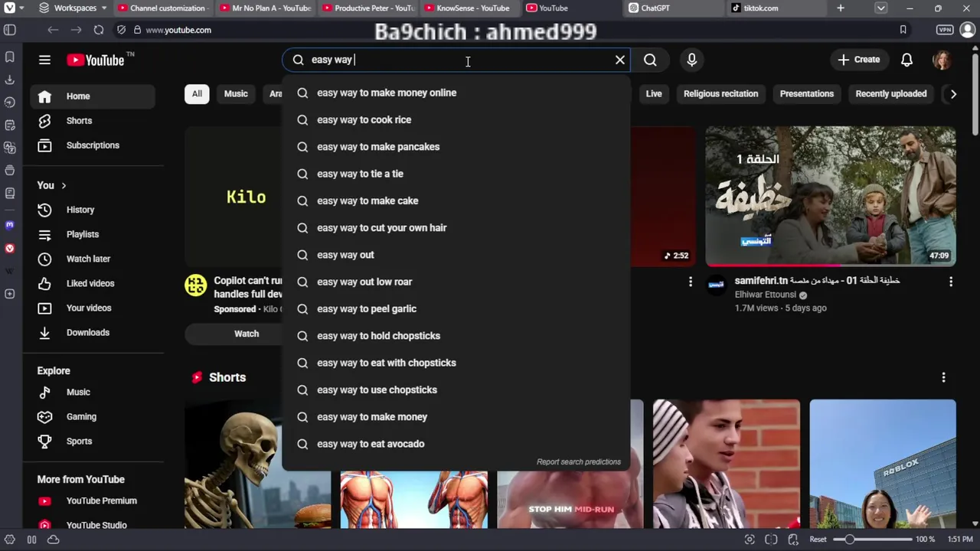Open Liked videos in sidebar
This screenshot has height=551, width=980.
[93, 283]
